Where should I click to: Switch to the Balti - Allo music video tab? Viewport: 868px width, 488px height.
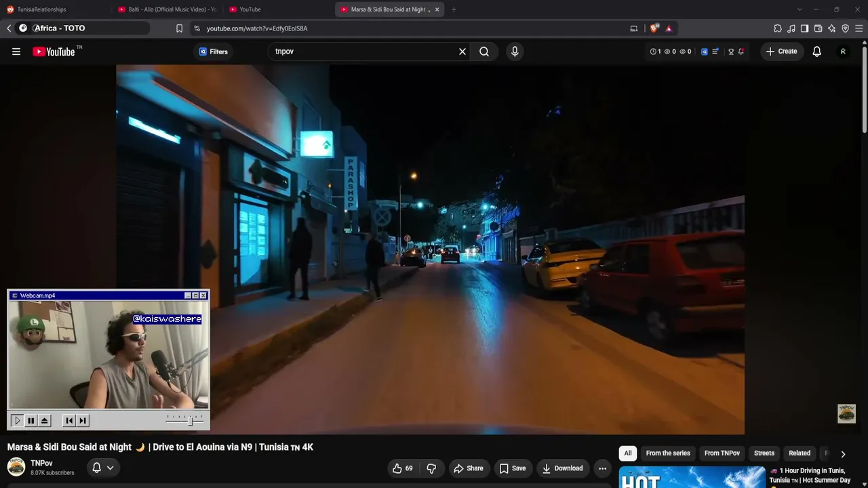[x=167, y=9]
